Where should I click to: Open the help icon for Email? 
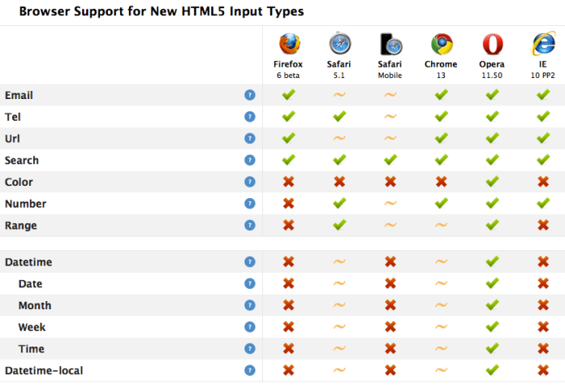click(250, 96)
